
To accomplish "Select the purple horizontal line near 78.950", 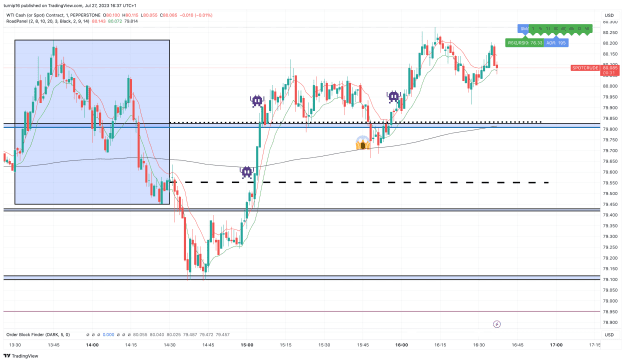I will tap(302, 311).
